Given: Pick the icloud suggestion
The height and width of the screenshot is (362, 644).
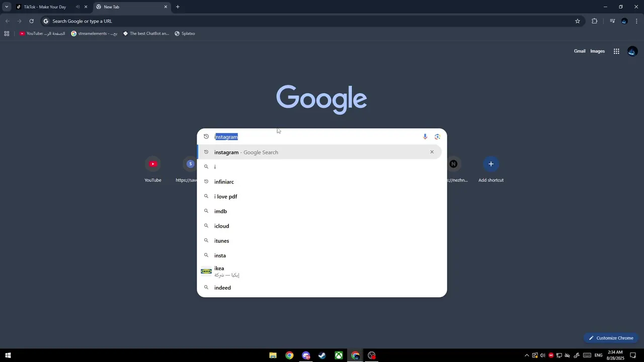Looking at the screenshot, I should point(319,226).
